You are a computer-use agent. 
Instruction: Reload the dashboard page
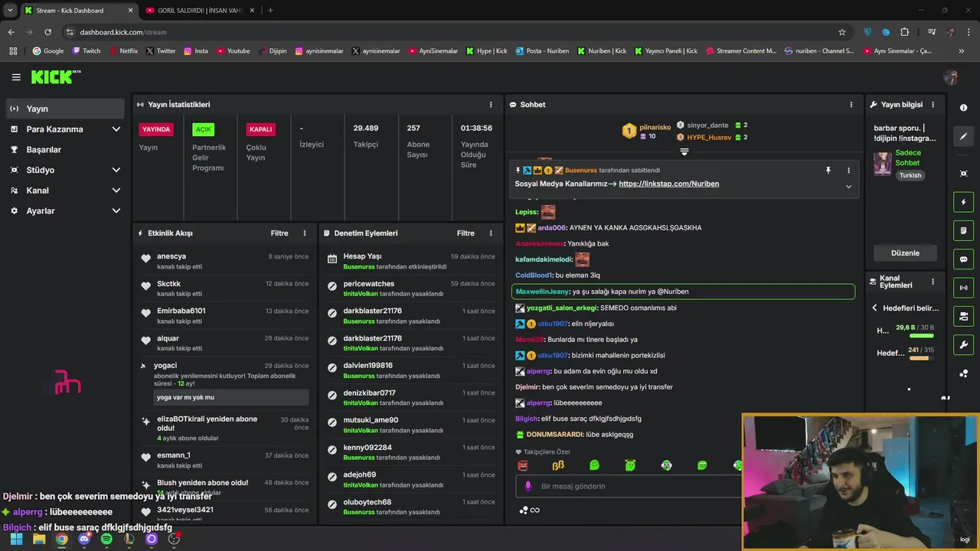pos(47,32)
